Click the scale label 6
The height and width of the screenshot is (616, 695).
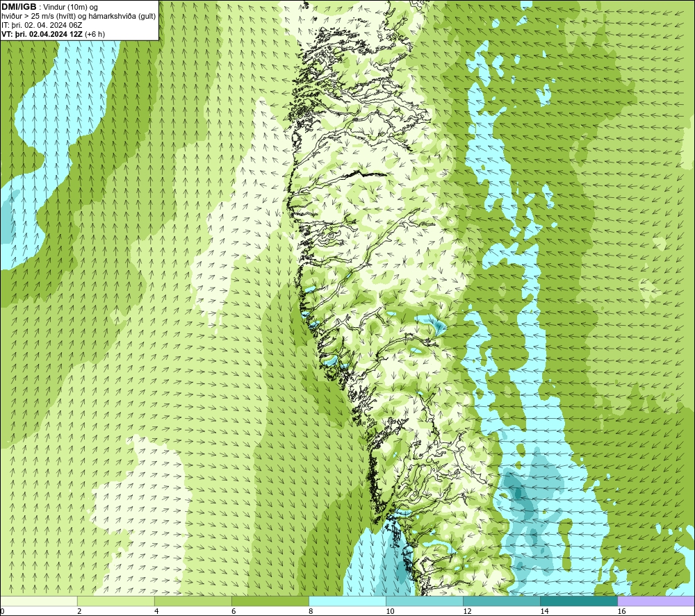tap(234, 612)
